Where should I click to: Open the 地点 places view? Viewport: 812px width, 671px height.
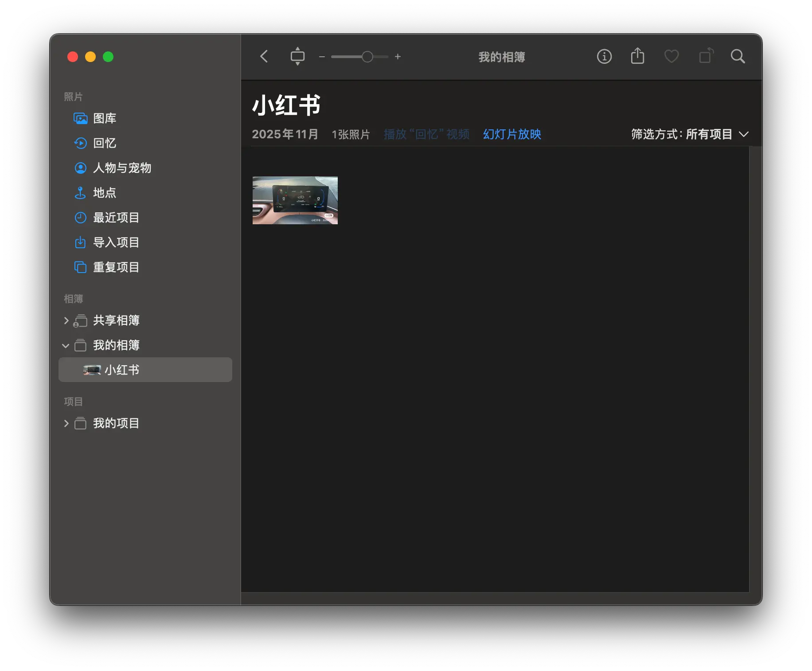point(104,193)
